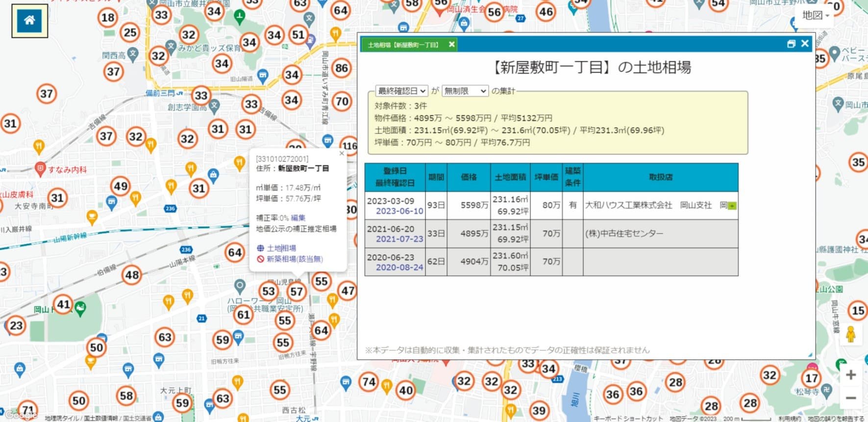Open the 地図 map type dropdown

(x=815, y=16)
